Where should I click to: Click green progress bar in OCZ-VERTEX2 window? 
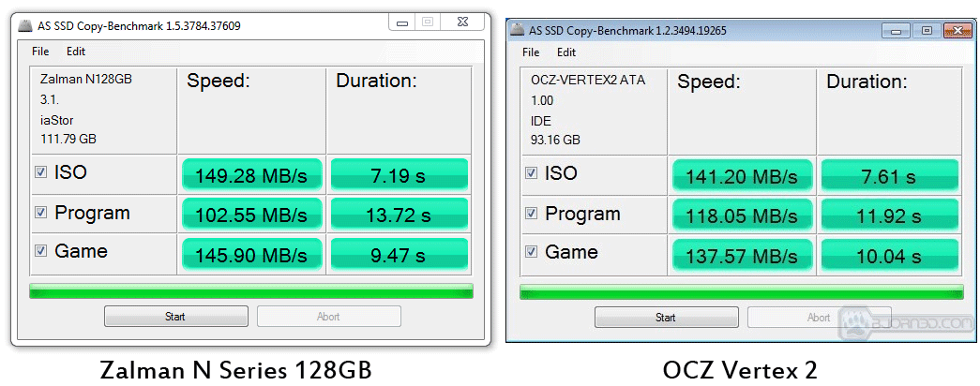point(741,291)
